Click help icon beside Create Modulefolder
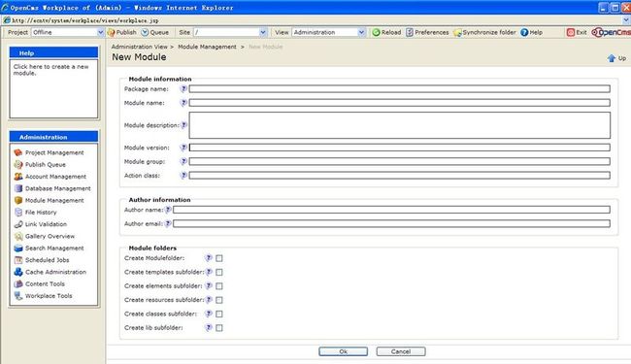This screenshot has height=364, width=631. 209,258
